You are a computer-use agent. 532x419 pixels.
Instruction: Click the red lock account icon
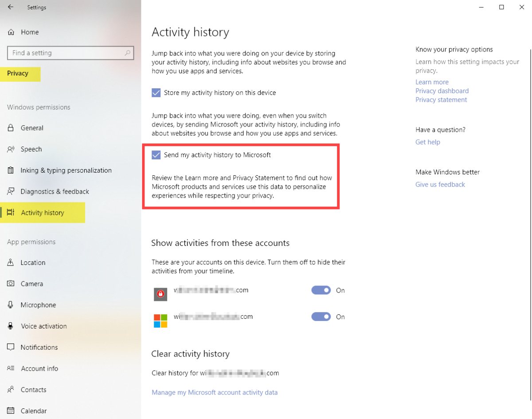point(160,294)
